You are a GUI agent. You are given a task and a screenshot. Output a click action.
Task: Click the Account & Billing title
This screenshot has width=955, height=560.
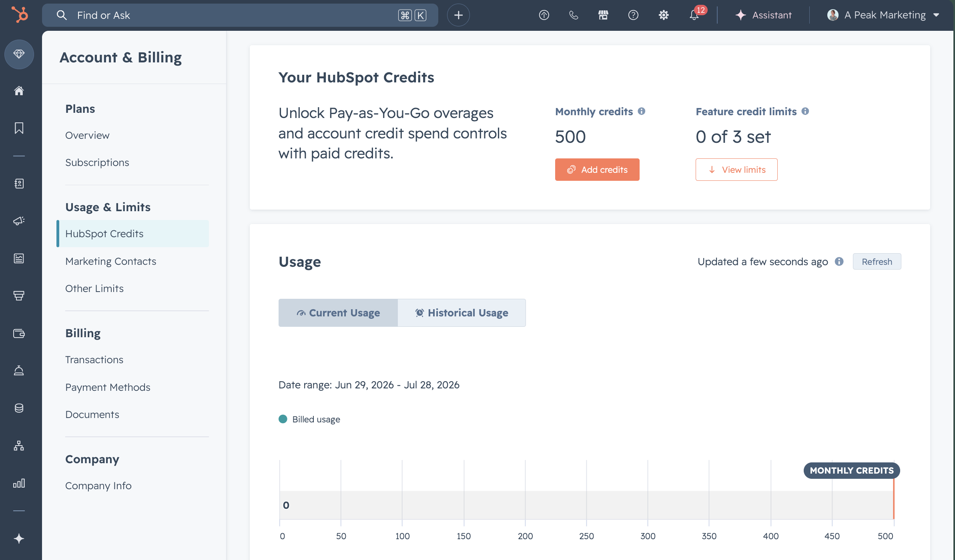click(121, 58)
